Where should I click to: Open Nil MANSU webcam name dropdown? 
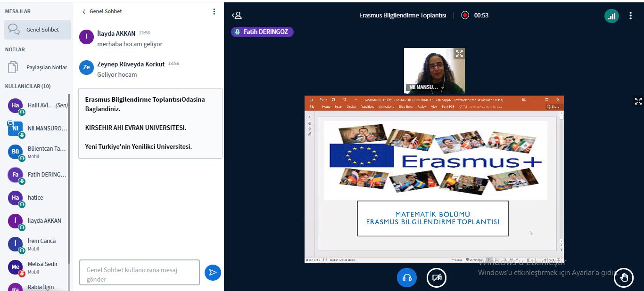tap(442, 88)
